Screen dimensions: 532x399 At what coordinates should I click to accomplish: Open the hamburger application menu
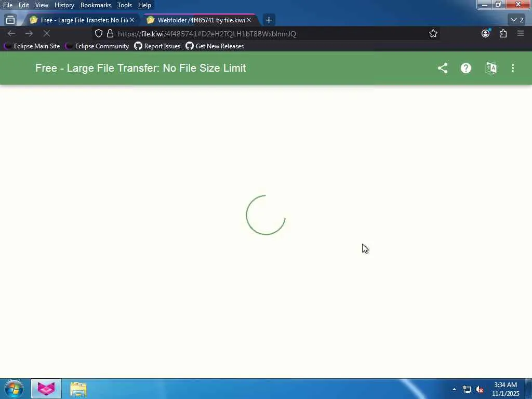tap(521, 33)
